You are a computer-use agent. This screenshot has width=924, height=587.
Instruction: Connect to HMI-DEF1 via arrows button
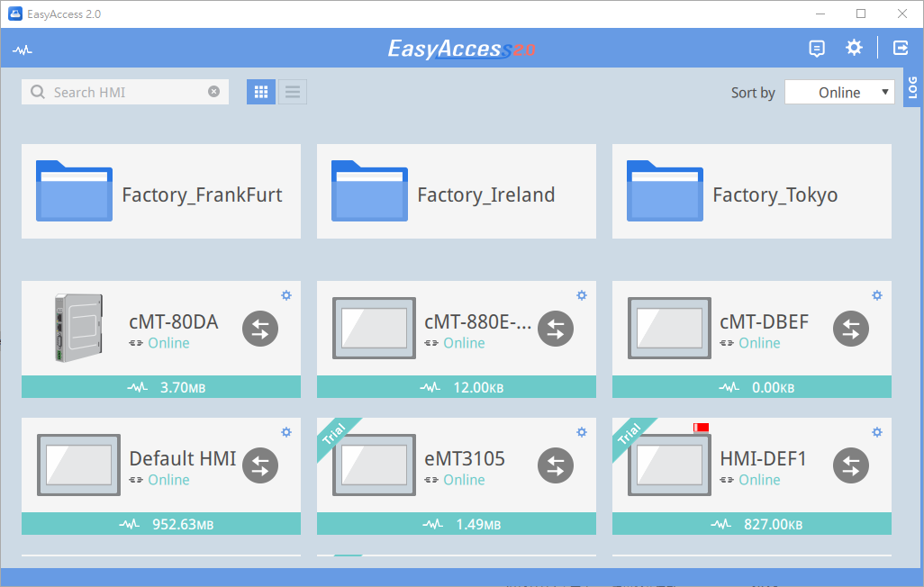(x=850, y=465)
